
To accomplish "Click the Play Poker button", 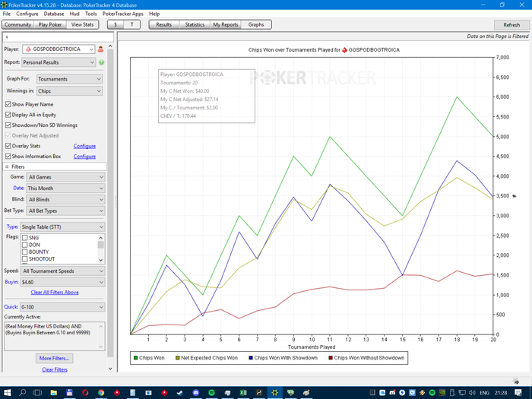I will coord(50,25).
